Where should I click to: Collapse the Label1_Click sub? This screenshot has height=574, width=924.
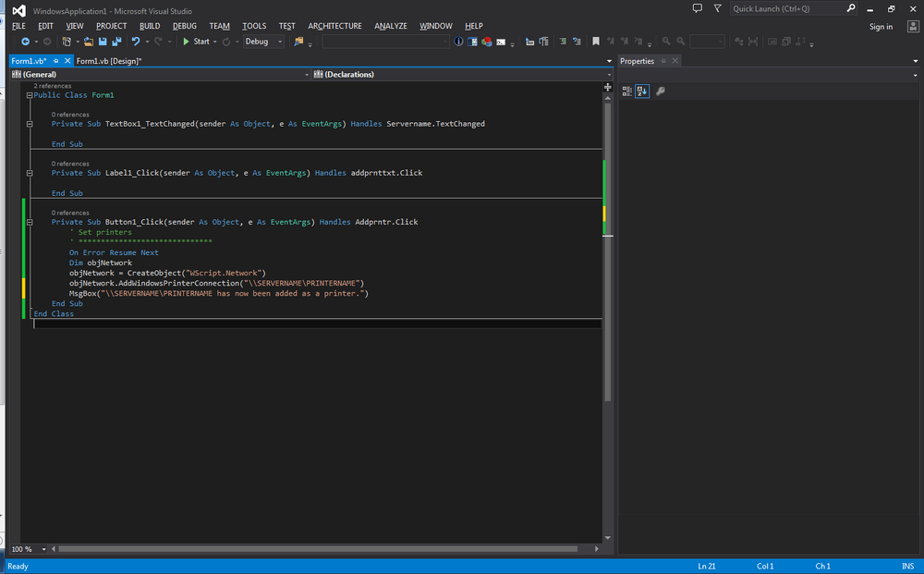(30, 173)
